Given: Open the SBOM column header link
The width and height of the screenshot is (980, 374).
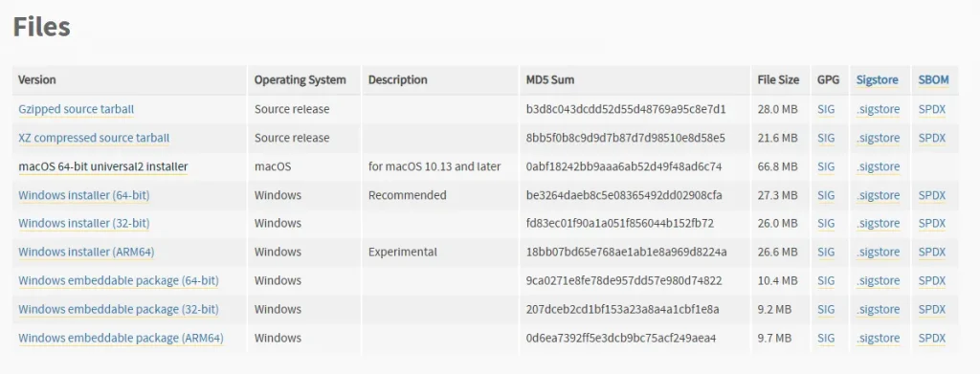Looking at the screenshot, I should tap(933, 80).
